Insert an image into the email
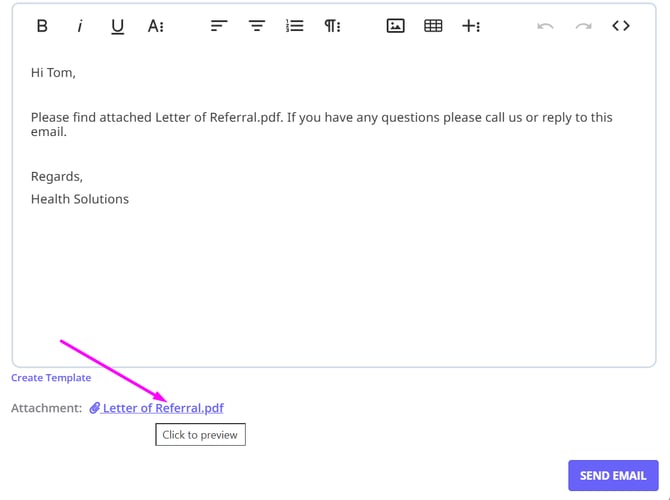This screenshot has height=500, width=670. pyautogui.click(x=395, y=26)
